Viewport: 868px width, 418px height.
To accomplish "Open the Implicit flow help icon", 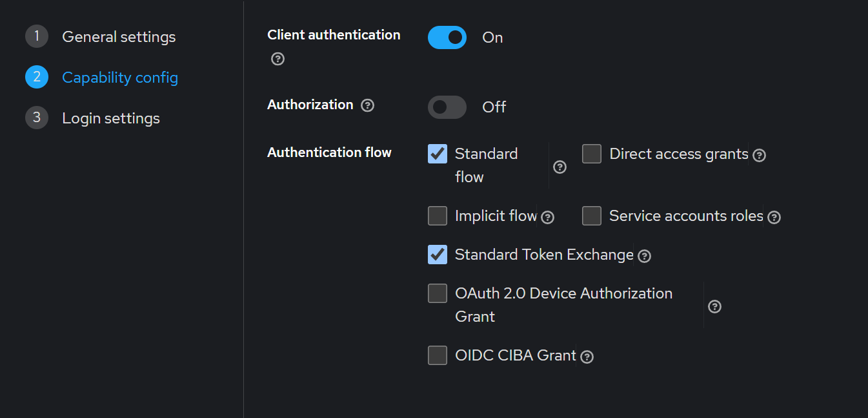I will click(x=547, y=218).
